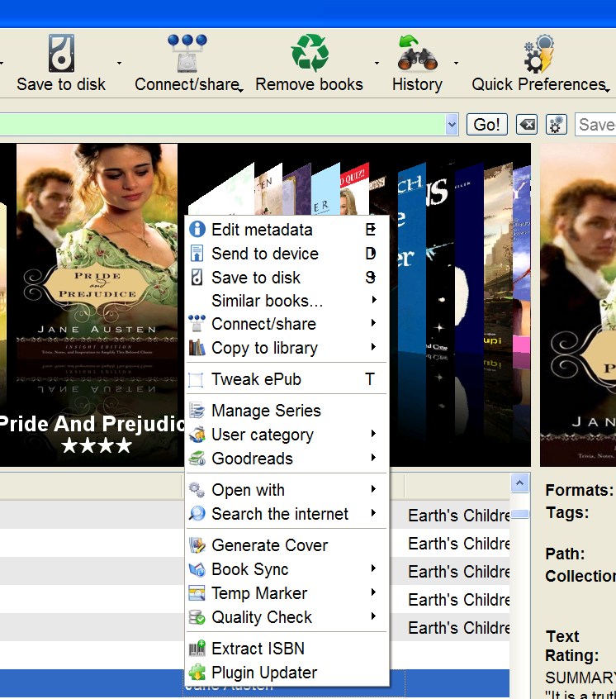
Task: Click the clear search icon button
Action: coord(527,125)
